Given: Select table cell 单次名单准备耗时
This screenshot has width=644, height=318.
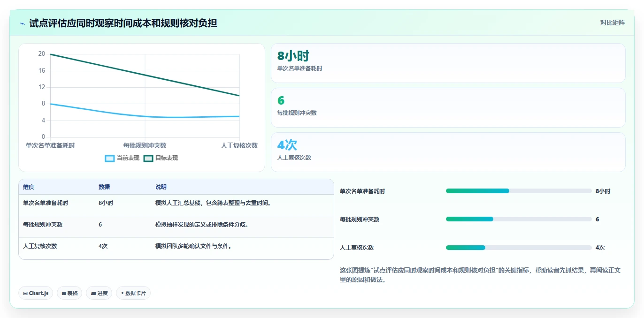Looking at the screenshot, I should click(x=46, y=203).
